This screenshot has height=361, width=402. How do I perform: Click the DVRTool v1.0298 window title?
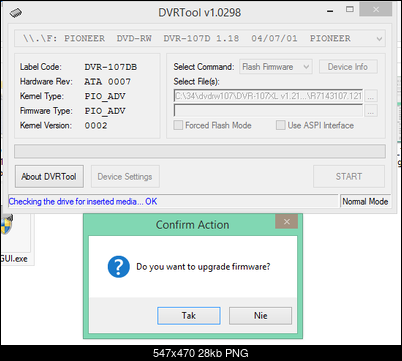pyautogui.click(x=199, y=13)
